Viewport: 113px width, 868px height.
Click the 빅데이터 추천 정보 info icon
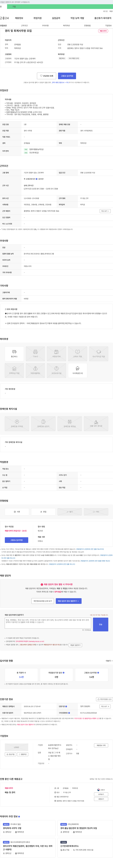tap(19, 816)
